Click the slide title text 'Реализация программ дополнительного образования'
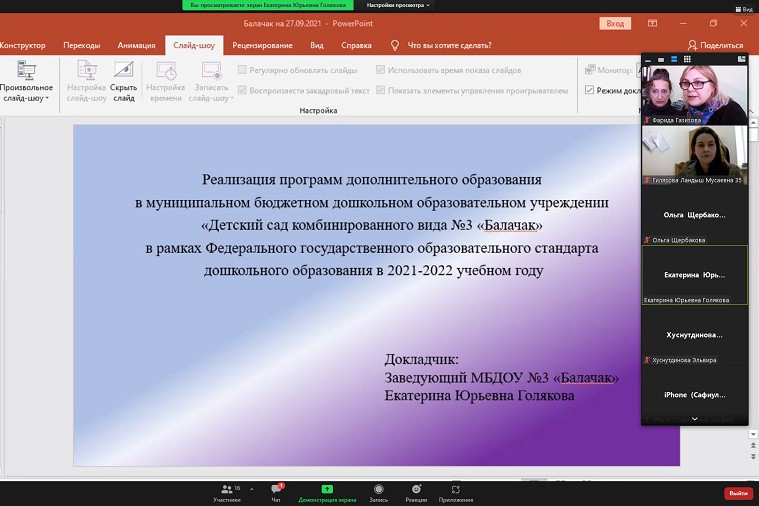 click(x=372, y=180)
